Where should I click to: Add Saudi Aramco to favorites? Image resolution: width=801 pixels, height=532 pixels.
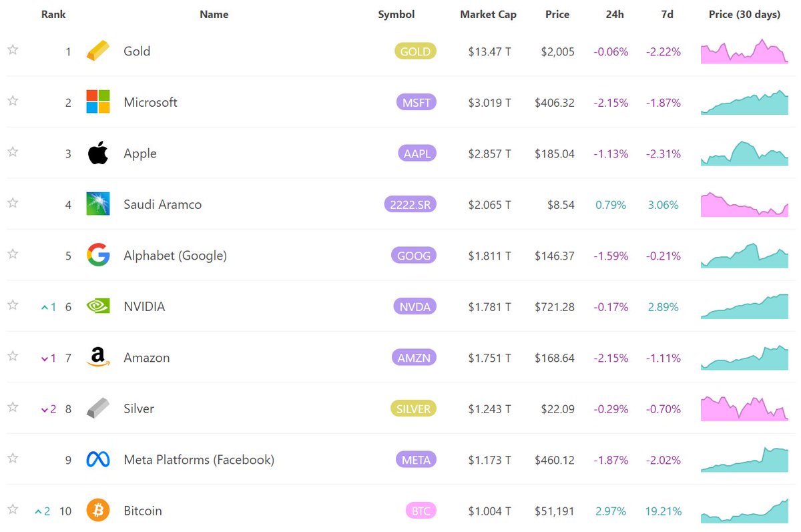(13, 203)
